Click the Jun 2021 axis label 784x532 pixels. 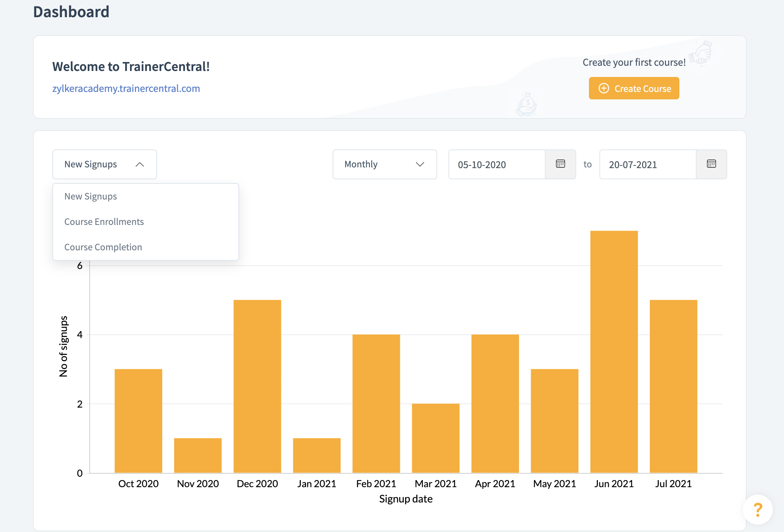(x=614, y=484)
